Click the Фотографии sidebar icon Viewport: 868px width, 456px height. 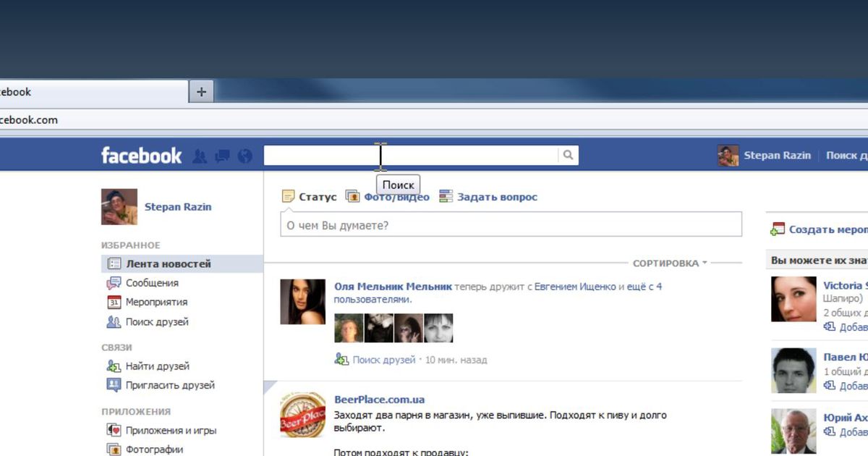[114, 449]
